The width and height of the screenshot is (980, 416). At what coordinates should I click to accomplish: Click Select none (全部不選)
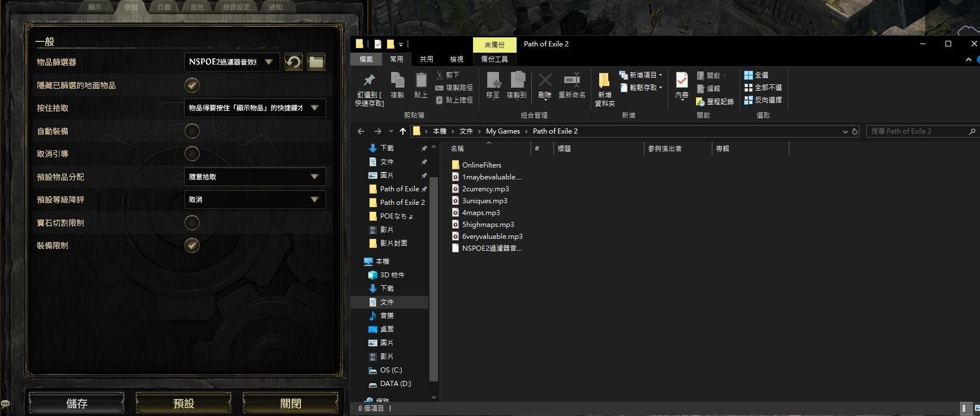point(763,87)
